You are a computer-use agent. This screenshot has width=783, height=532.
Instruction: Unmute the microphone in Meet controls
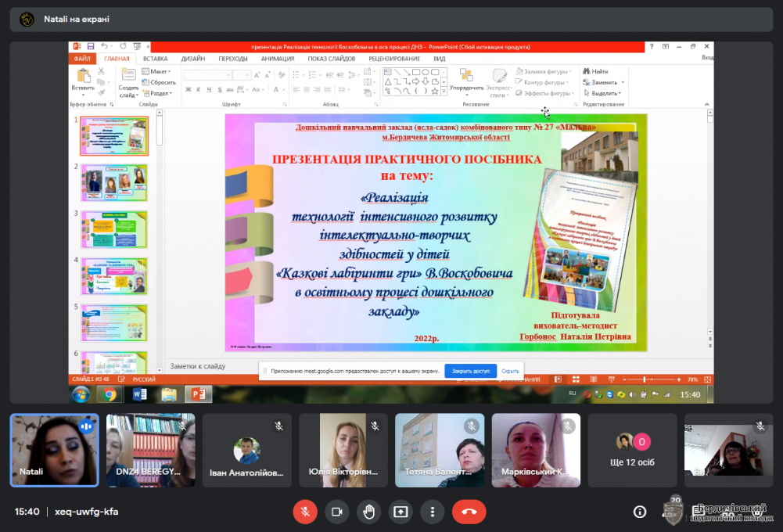pyautogui.click(x=305, y=512)
